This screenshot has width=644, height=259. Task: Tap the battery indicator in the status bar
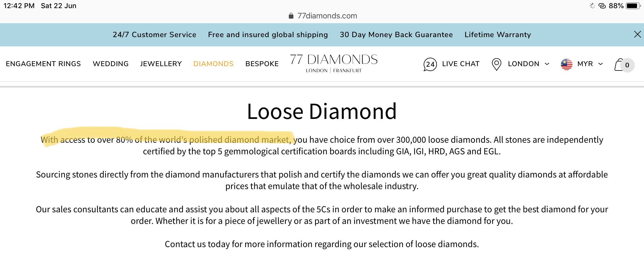click(633, 6)
